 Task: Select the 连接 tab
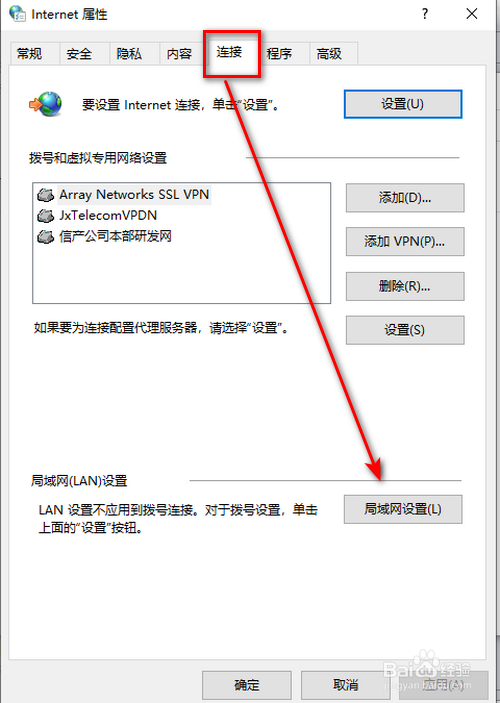[x=232, y=53]
